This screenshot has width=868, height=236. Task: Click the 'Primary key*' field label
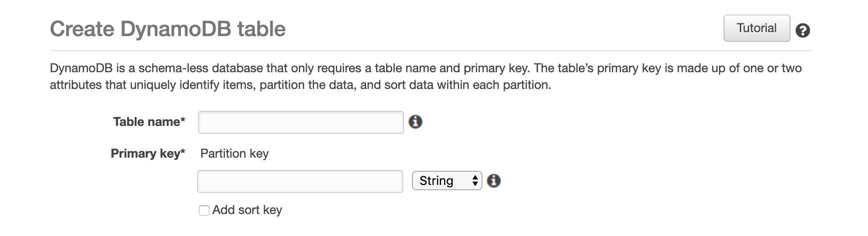(147, 154)
